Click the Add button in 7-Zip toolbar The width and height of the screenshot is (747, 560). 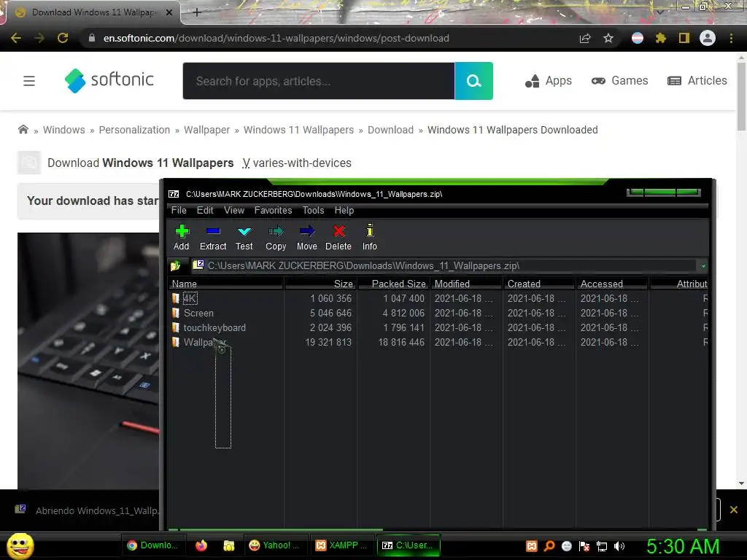click(182, 237)
